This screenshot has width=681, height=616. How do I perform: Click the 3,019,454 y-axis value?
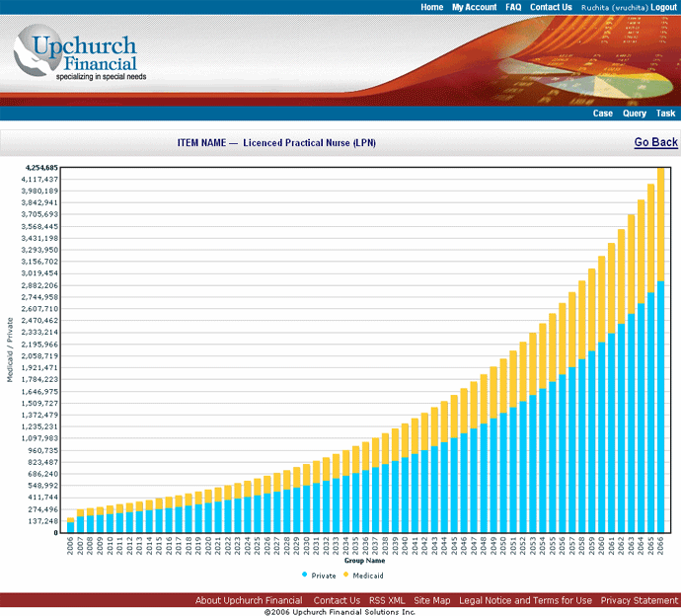[x=39, y=273]
